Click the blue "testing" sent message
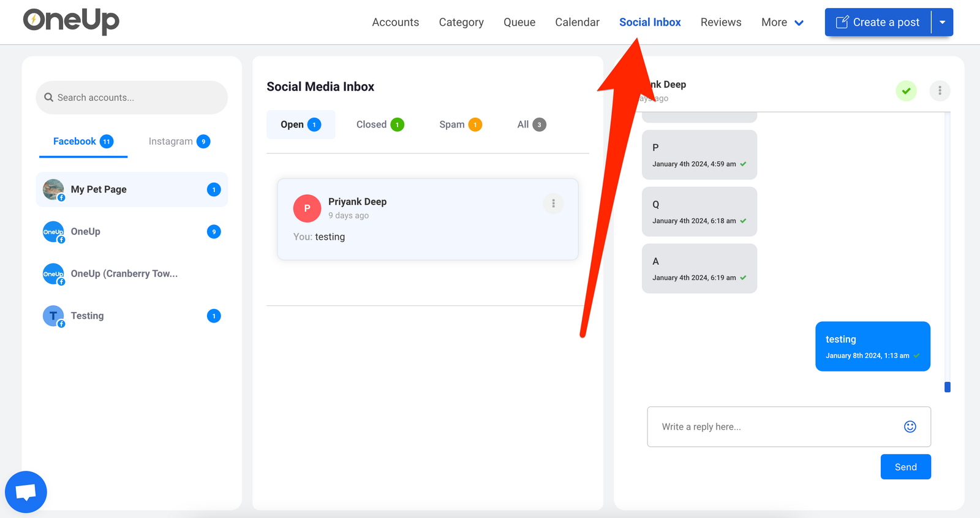Viewport: 980px width, 518px height. pos(873,346)
